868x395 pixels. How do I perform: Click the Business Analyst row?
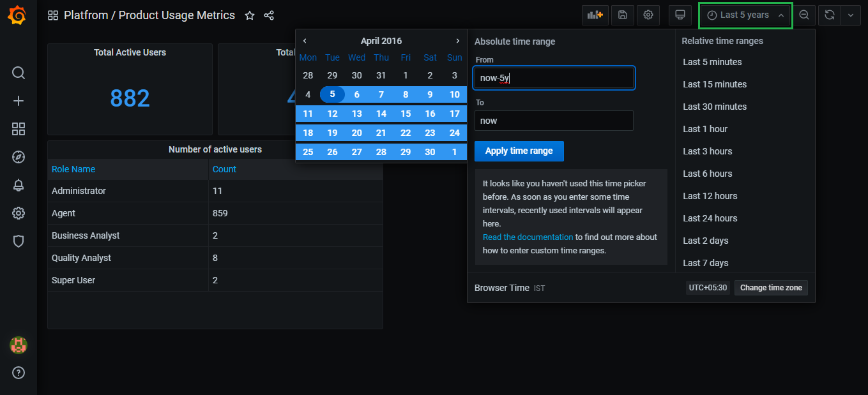coord(215,235)
